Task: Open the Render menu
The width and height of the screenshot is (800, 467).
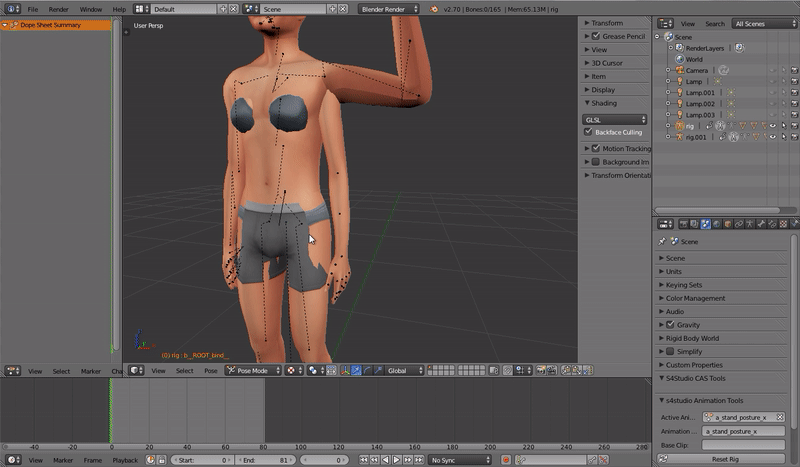Action: coord(59,8)
